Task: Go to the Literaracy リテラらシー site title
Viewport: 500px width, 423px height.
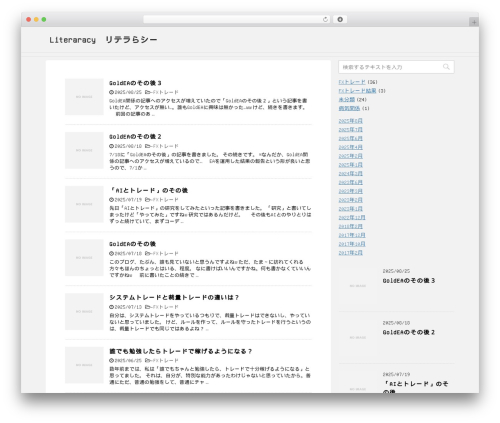Action: (103, 40)
